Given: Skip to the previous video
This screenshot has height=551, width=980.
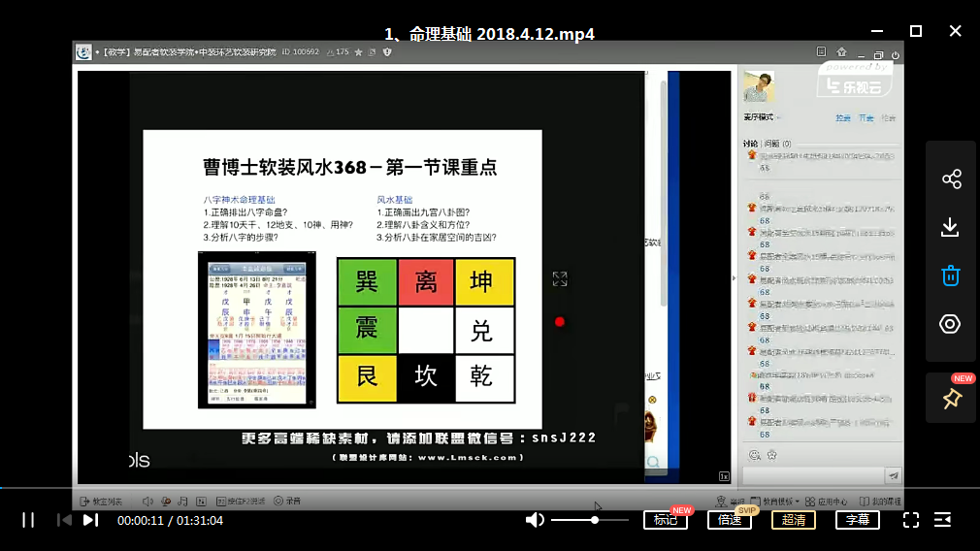Looking at the screenshot, I should coord(64,520).
